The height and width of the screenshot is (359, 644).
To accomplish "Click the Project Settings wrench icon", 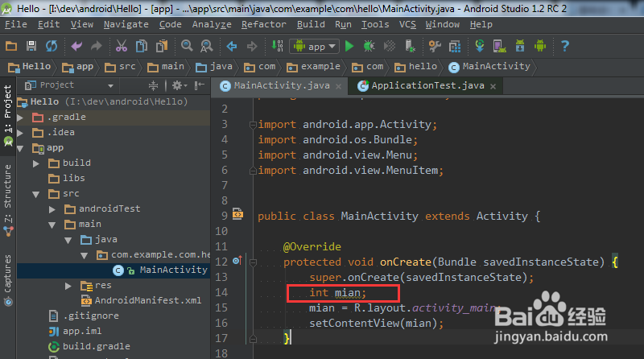I will (x=435, y=46).
